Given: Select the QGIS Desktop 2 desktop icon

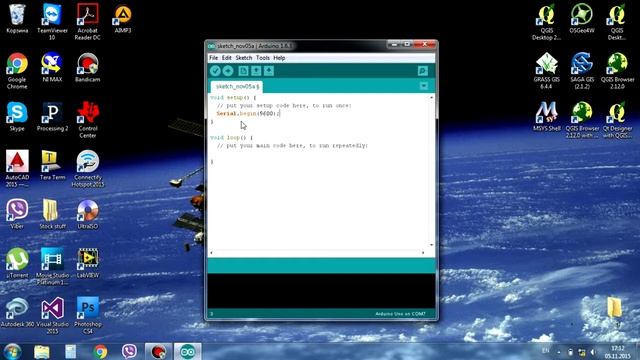Looking at the screenshot, I should tap(546, 22).
